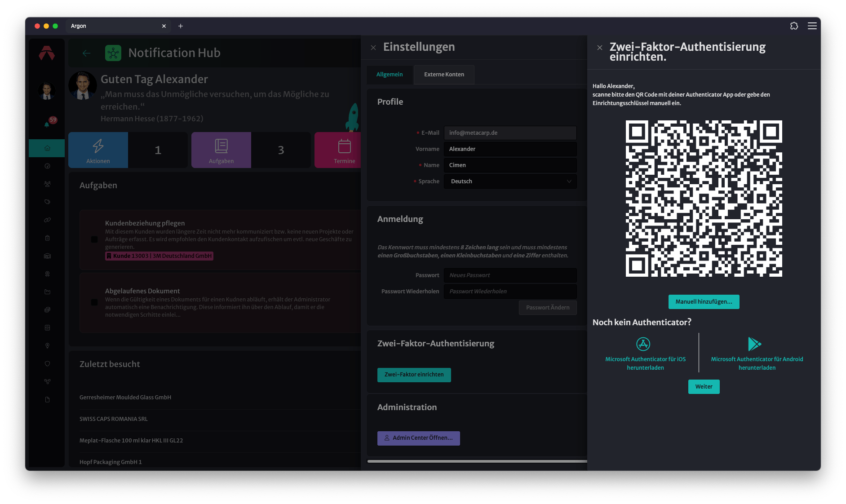Screen dimensions: 846x504
Task: Click the Aktionen count 1
Action: pos(158,150)
